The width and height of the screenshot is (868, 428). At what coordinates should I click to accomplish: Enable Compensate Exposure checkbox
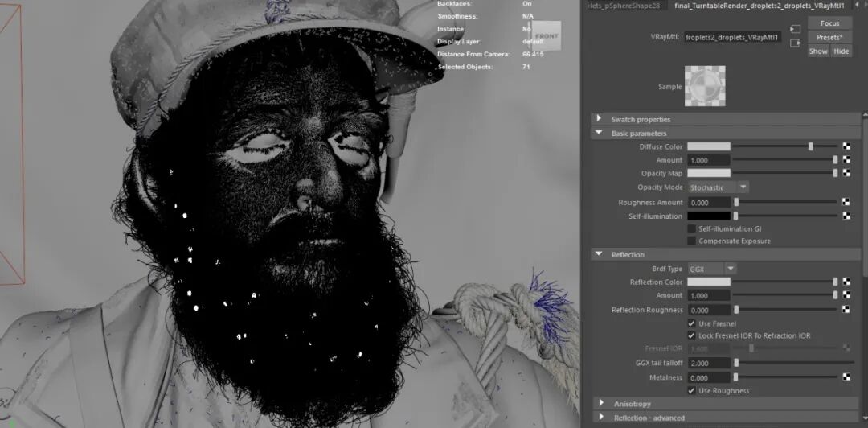pos(691,241)
